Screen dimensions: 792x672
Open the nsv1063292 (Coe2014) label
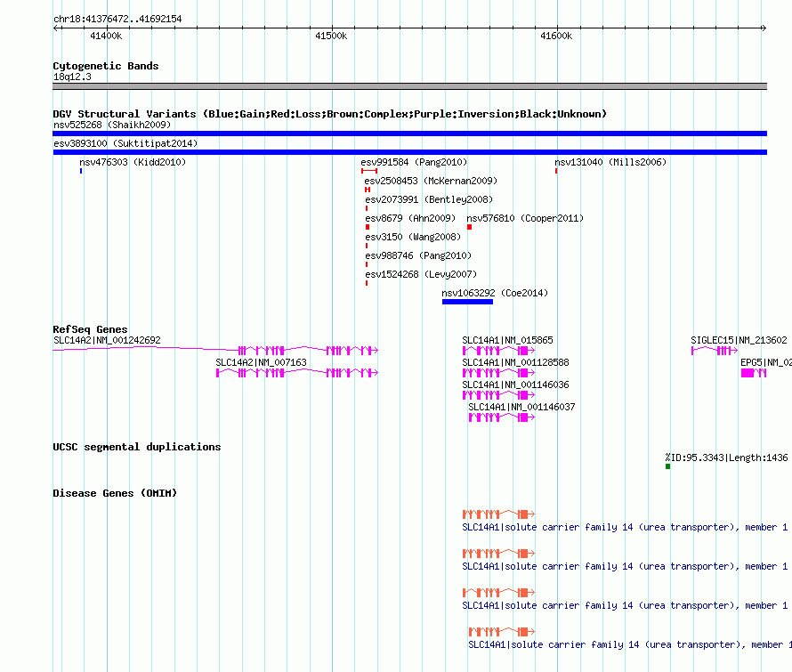495,293
